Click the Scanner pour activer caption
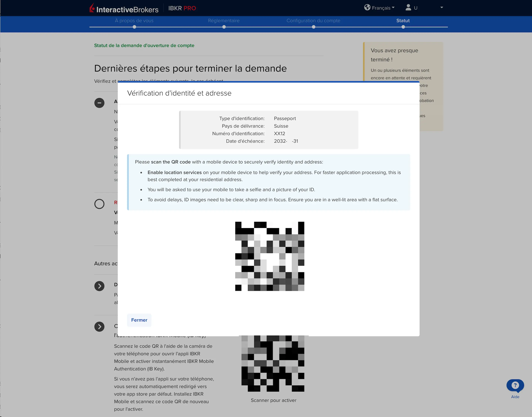 tap(274, 400)
